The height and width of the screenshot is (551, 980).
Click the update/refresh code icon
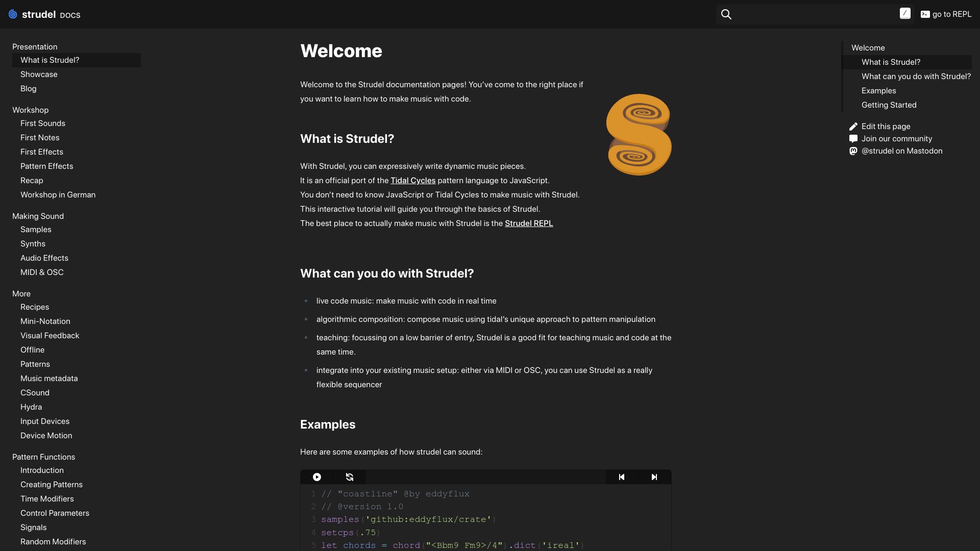pos(350,477)
